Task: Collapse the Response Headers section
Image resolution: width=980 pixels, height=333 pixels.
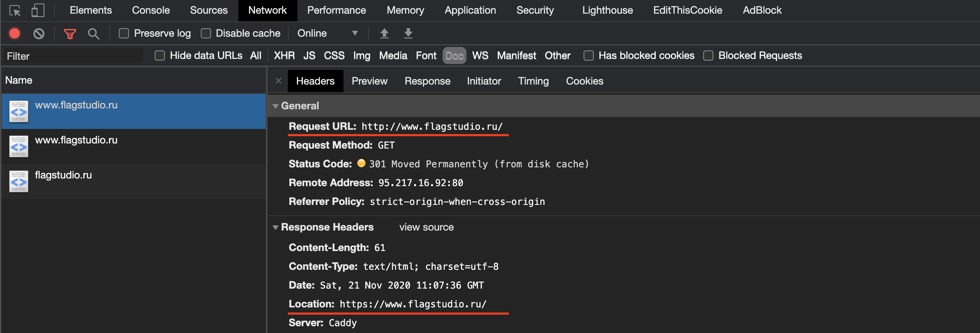Action: (276, 228)
